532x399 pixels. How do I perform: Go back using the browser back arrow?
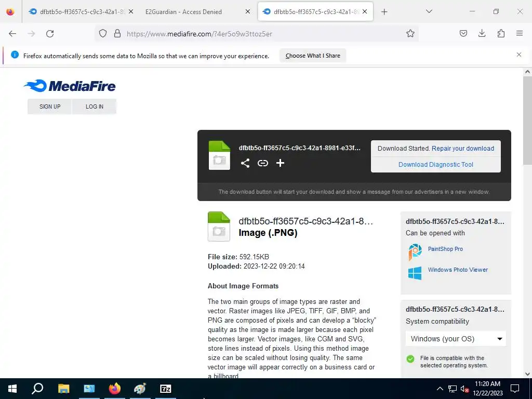pyautogui.click(x=12, y=34)
